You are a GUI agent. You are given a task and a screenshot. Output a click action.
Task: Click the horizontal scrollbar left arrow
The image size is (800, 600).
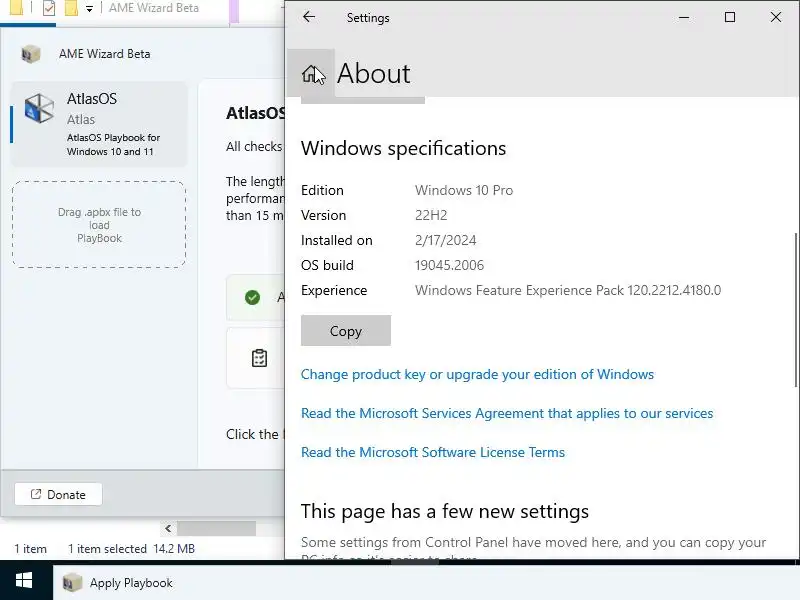pos(168,529)
